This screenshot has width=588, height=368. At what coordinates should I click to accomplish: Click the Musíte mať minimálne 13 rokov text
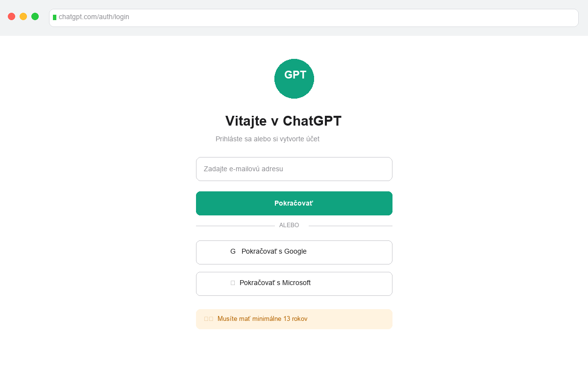click(262, 318)
